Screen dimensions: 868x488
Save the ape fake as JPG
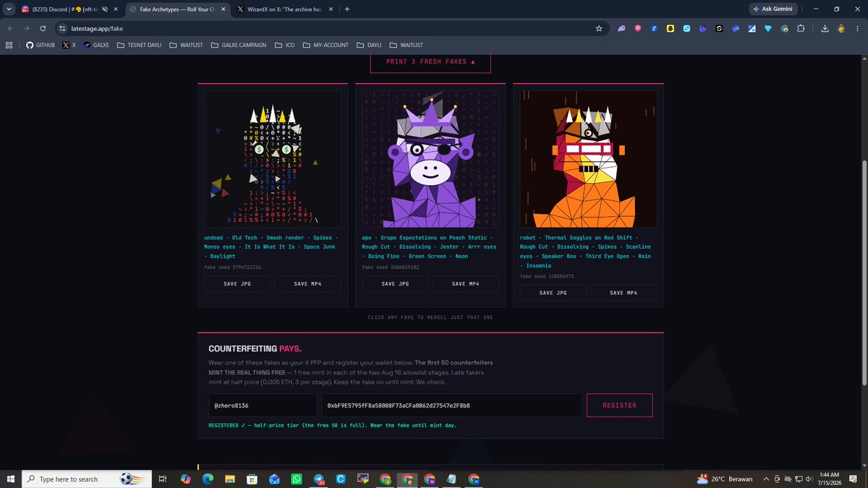click(394, 283)
